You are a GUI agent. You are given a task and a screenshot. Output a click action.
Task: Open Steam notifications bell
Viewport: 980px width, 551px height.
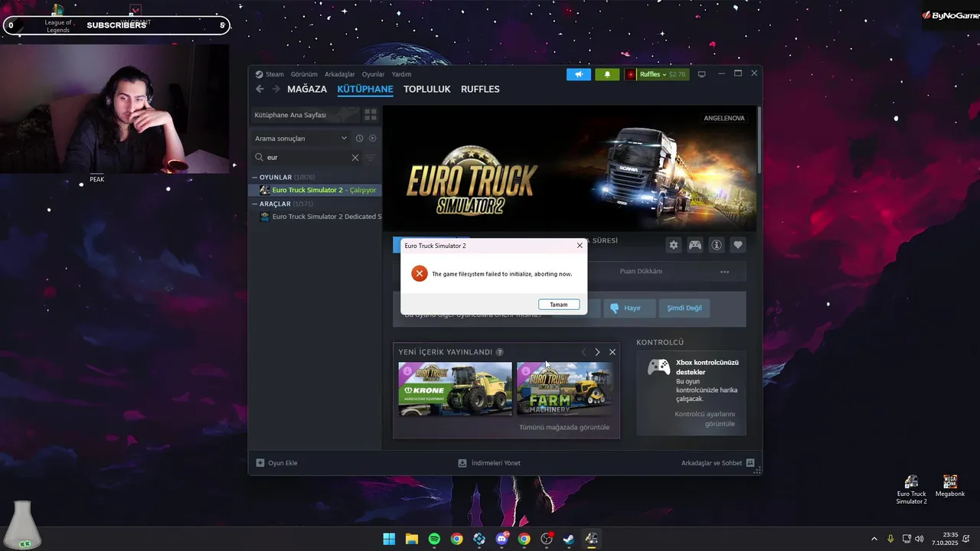click(x=607, y=74)
